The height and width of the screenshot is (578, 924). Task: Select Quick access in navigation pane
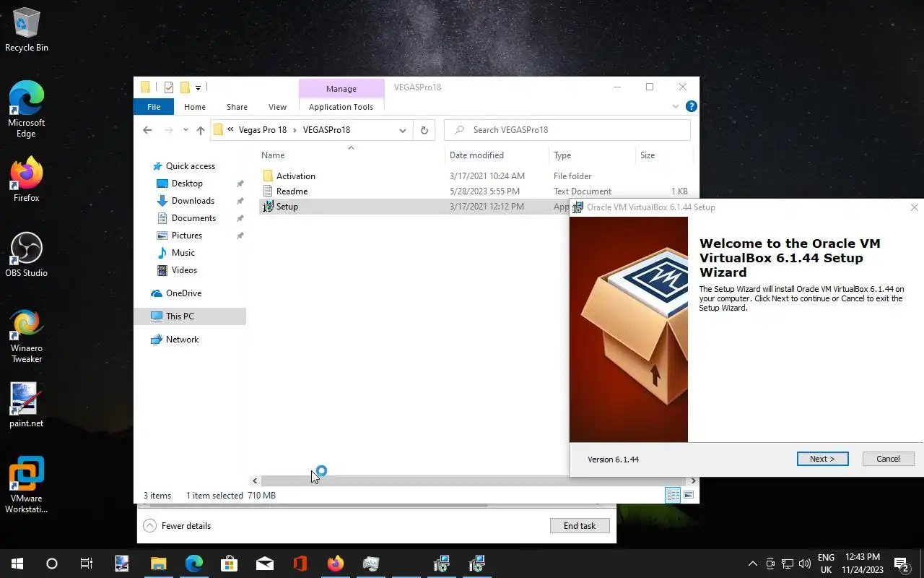pos(191,166)
